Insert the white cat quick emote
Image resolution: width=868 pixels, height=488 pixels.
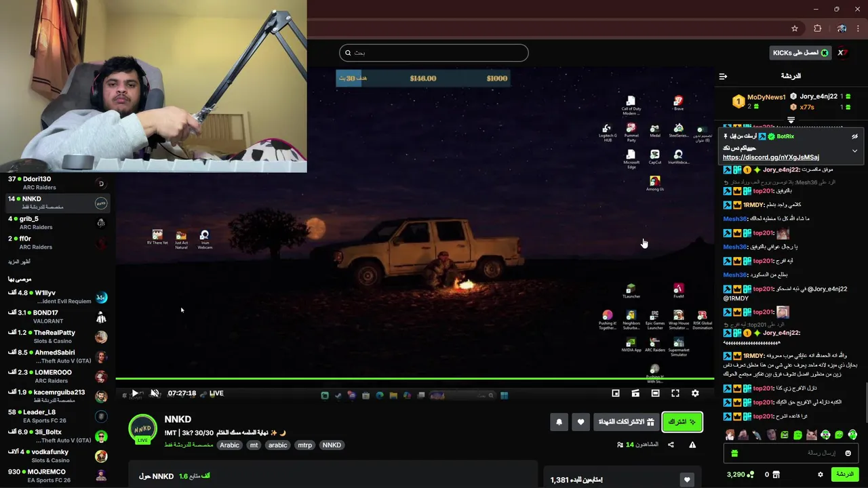coord(812,435)
